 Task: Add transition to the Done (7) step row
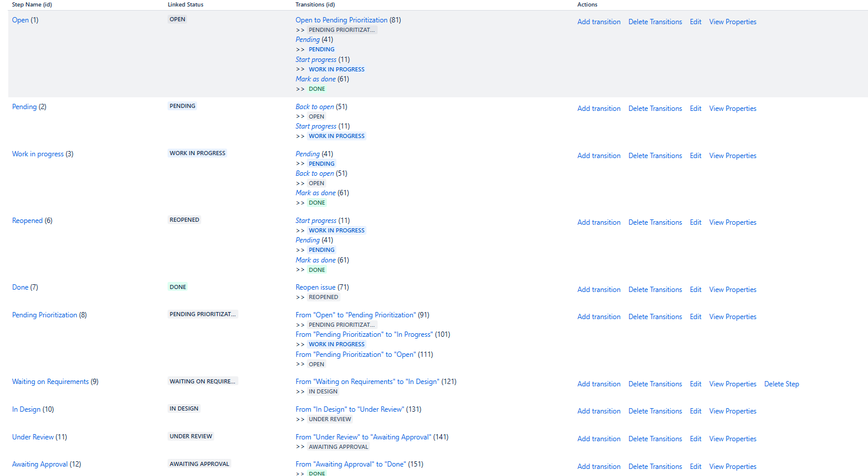click(x=599, y=290)
